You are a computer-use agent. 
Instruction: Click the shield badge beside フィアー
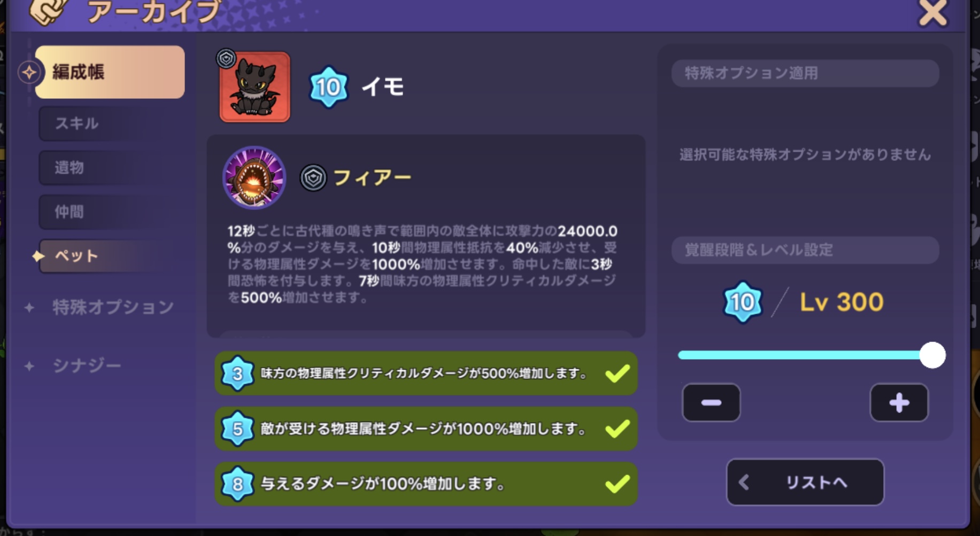click(x=313, y=178)
